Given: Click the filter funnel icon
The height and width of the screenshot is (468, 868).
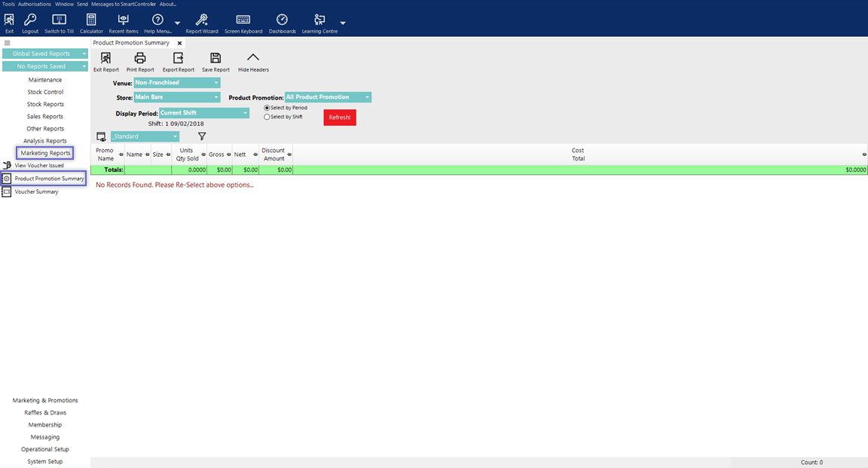Looking at the screenshot, I should (x=202, y=136).
